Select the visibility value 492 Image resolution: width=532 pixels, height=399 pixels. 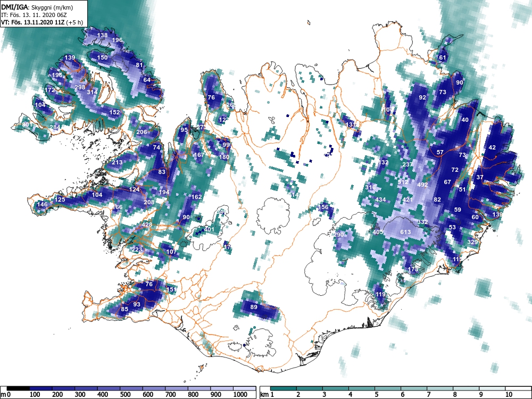pyautogui.click(x=422, y=185)
